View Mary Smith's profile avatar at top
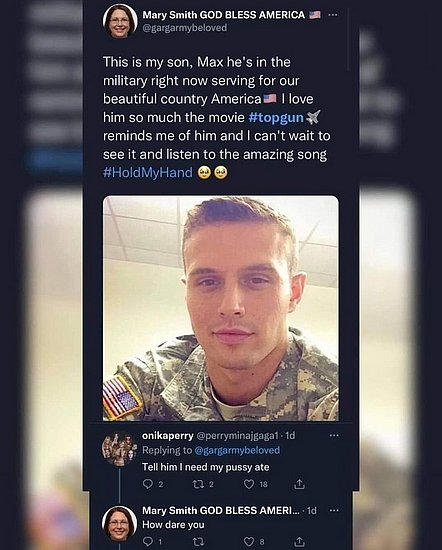Image resolution: width=442 pixels, height=550 pixels. coord(120,21)
